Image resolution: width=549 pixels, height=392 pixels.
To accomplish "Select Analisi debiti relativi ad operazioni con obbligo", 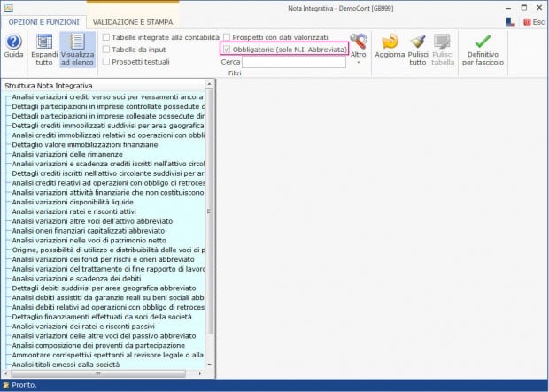I will [108, 307].
